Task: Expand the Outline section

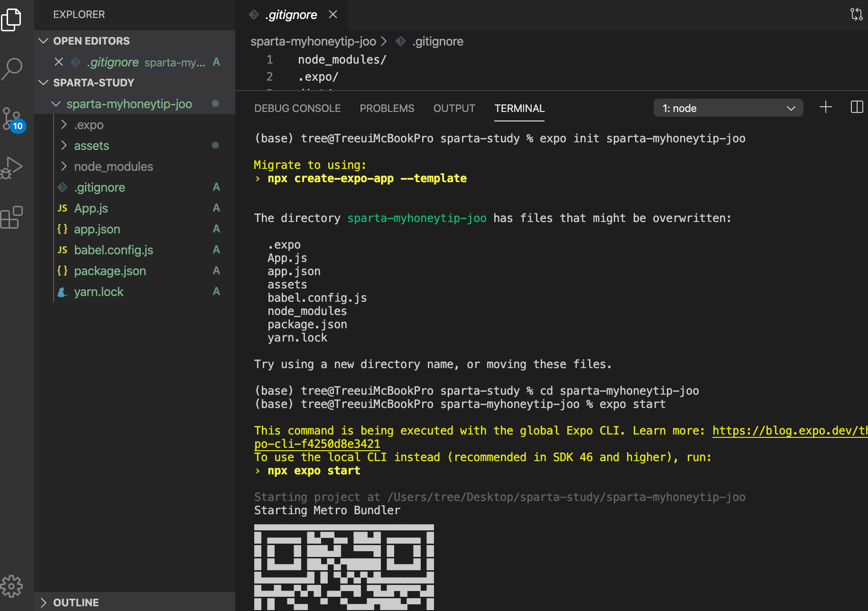Action: (135, 602)
